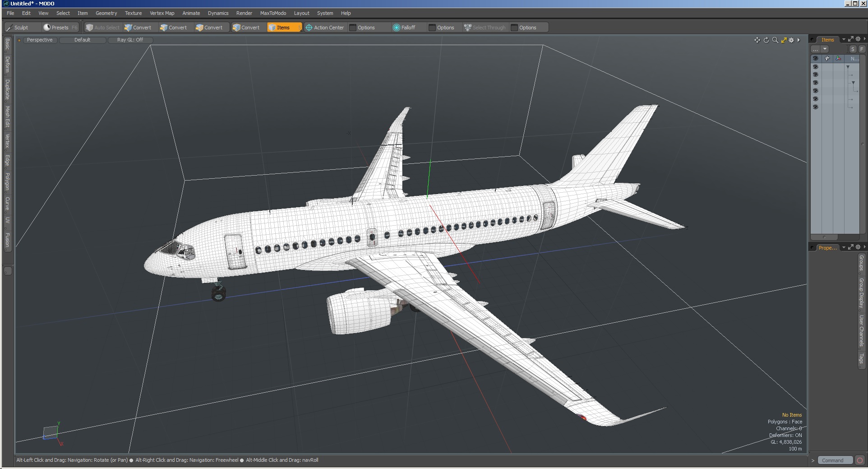
Task: Open dropdown arrow next to Items tab
Action: pos(844,39)
